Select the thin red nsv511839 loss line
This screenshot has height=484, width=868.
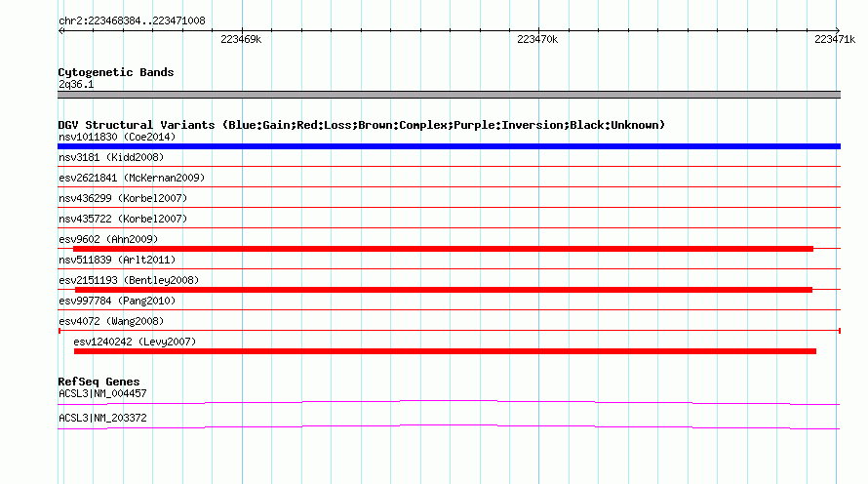coord(449,268)
